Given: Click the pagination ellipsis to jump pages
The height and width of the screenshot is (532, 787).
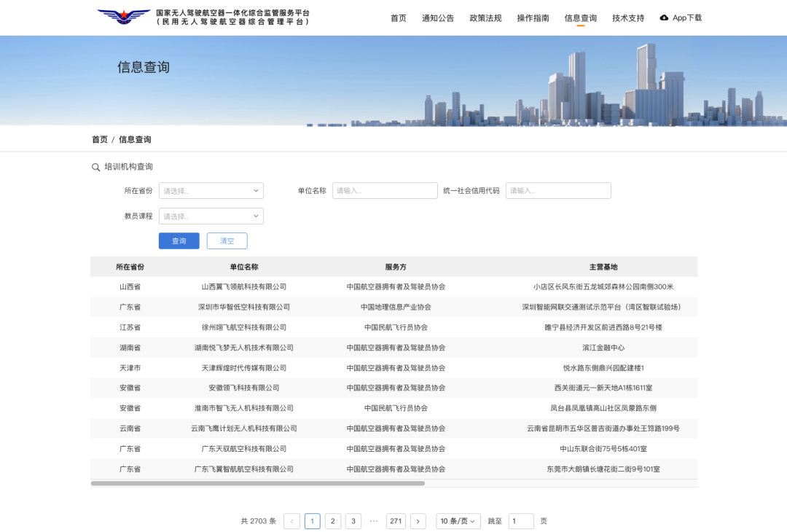Looking at the screenshot, I should click(374, 521).
